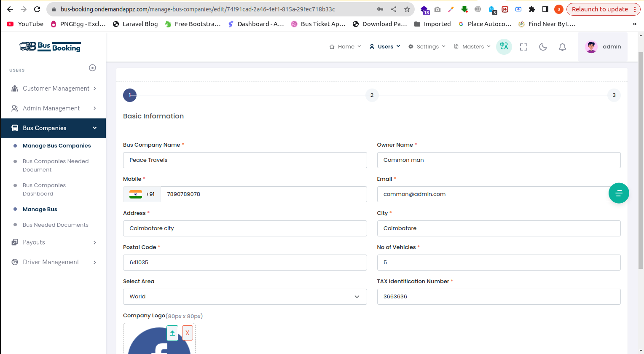The width and height of the screenshot is (644, 354).
Task: Go to wizard step 1
Action: click(x=130, y=95)
